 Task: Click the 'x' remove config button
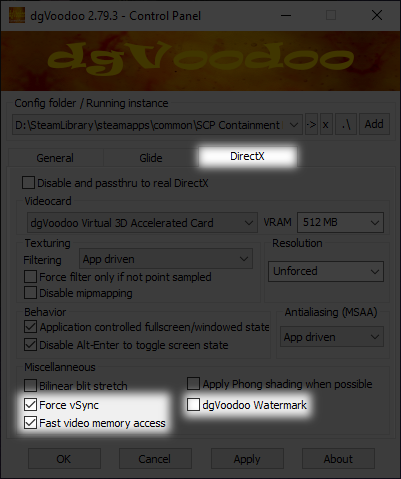(326, 125)
